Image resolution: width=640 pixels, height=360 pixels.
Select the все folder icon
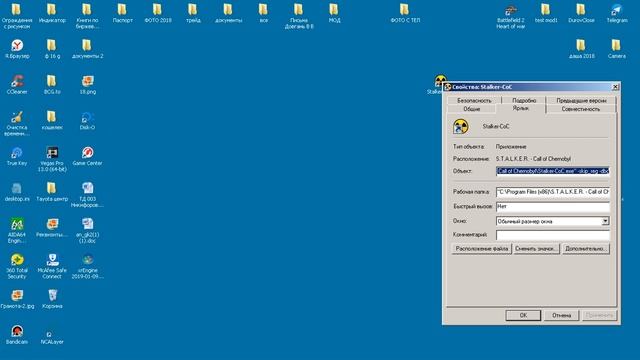pos(264,13)
